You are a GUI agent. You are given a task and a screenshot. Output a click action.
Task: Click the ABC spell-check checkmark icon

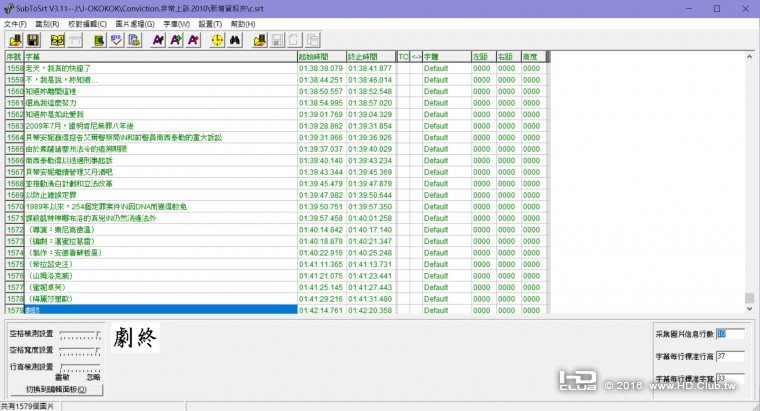pyautogui.click(x=116, y=40)
